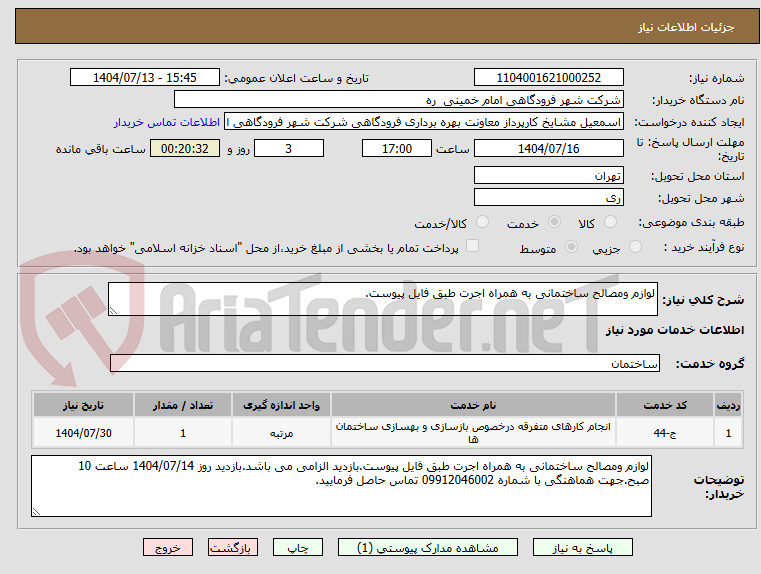This screenshot has height=574, width=761.
Task: Select the متوسط purchase type radio
Action: (572, 247)
